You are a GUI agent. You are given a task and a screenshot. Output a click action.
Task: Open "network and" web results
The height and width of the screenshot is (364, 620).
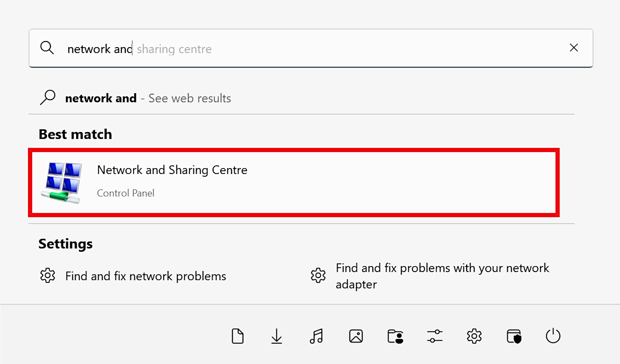(x=148, y=98)
